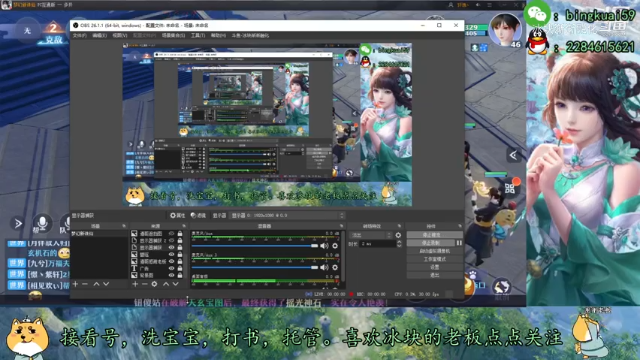
Task: Increase the transition duration stepper
Action: [x=399, y=242]
